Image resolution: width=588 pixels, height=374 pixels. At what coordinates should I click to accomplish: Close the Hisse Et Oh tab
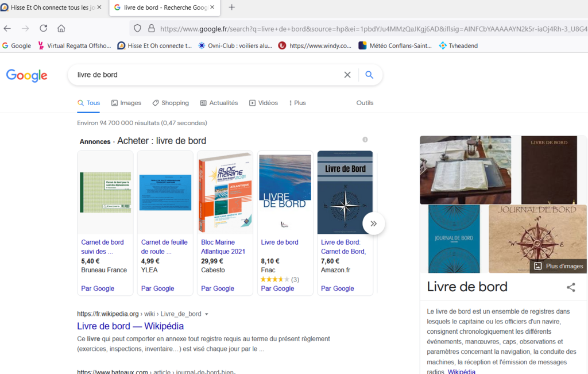click(x=99, y=7)
